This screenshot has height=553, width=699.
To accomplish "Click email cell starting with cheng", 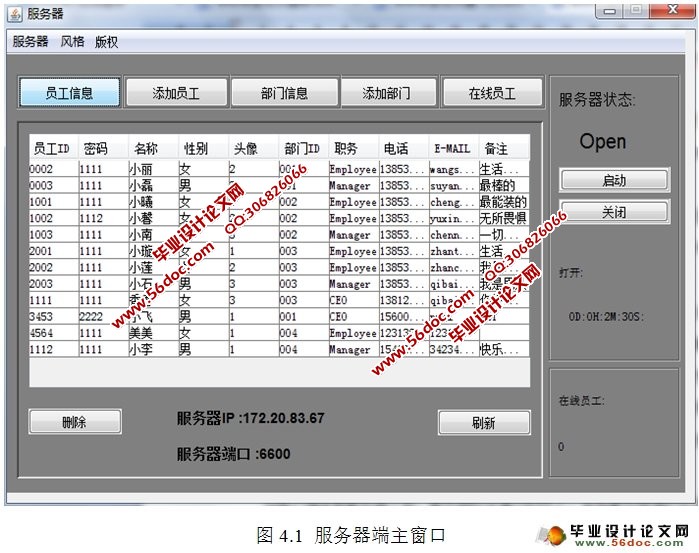I will click(x=453, y=202).
